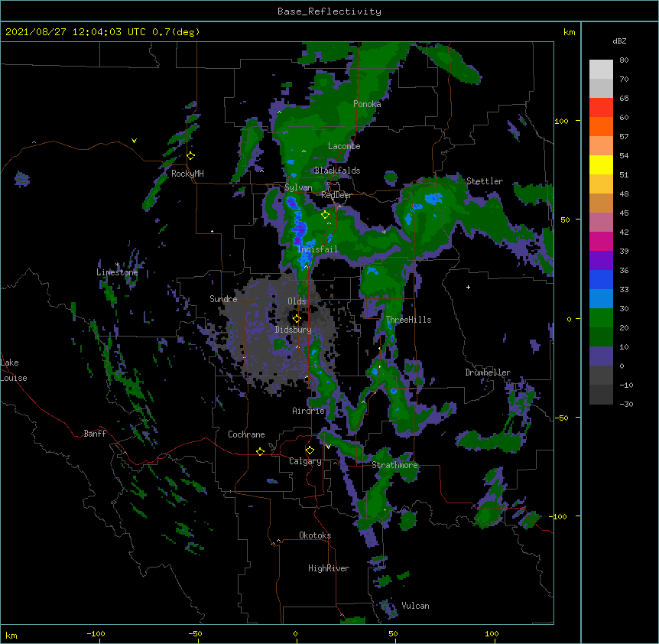Click the dBZ legend heading
659x644 pixels.
pos(619,41)
